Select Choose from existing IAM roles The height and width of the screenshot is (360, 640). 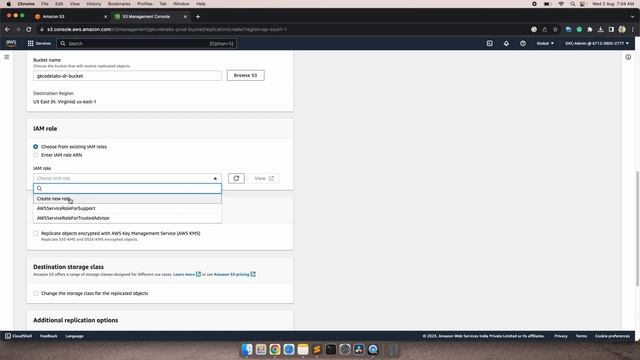click(x=36, y=147)
